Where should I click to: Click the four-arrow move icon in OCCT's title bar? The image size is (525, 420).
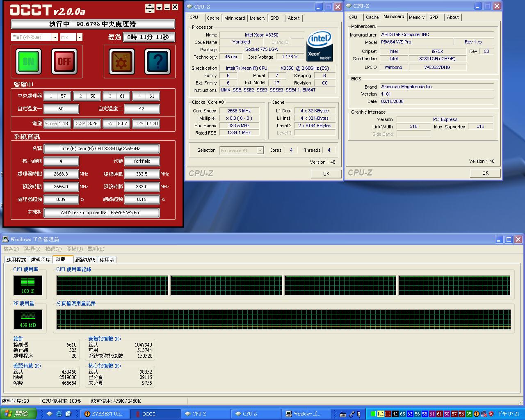(x=150, y=8)
